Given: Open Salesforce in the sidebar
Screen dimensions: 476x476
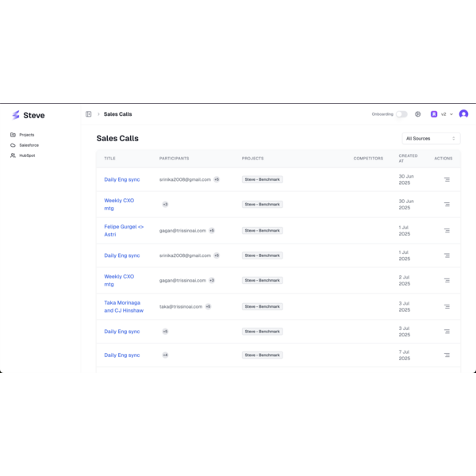Looking at the screenshot, I should [29, 145].
